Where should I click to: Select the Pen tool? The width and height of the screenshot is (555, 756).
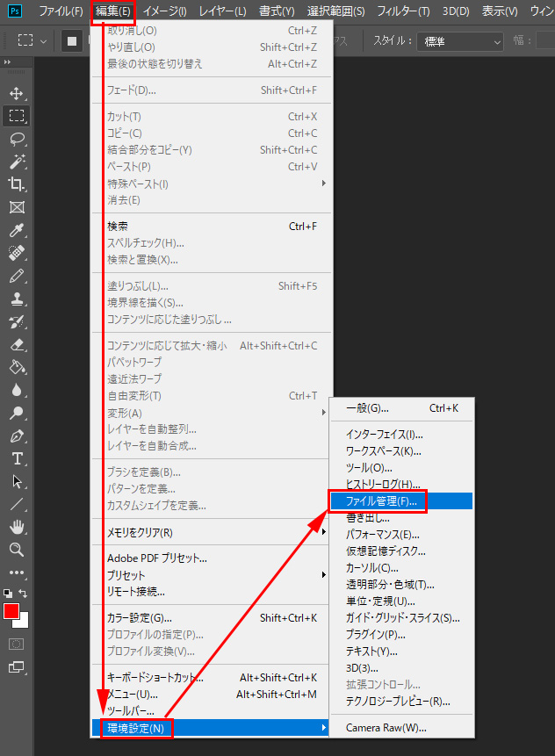(x=17, y=436)
